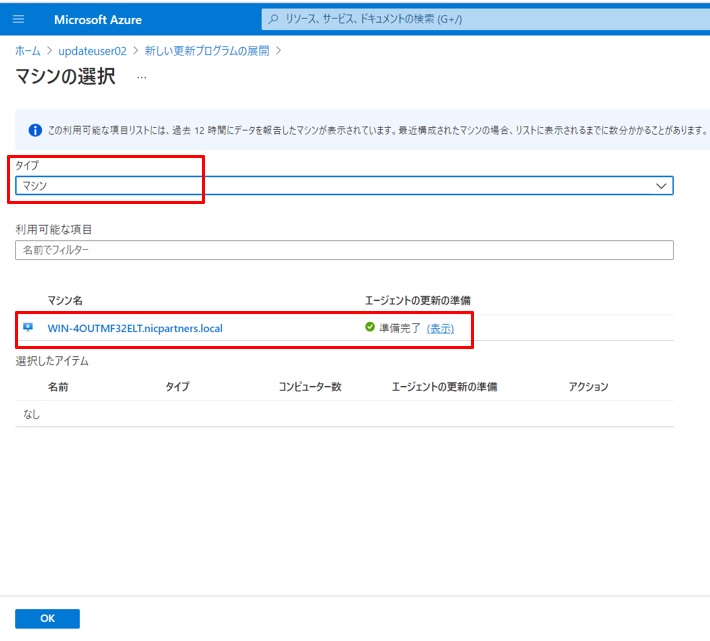Image resolution: width=710 pixels, height=641 pixels.
Task: Go to ホーム breadcrumb
Action: coord(27,50)
